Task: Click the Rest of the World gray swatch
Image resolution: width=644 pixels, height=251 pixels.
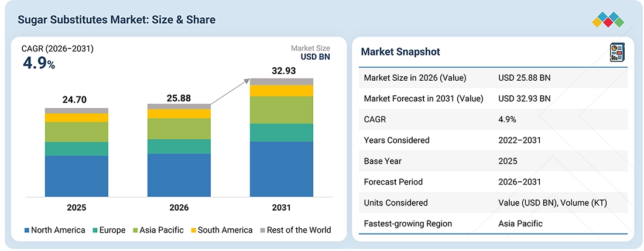Action: [x=262, y=231]
